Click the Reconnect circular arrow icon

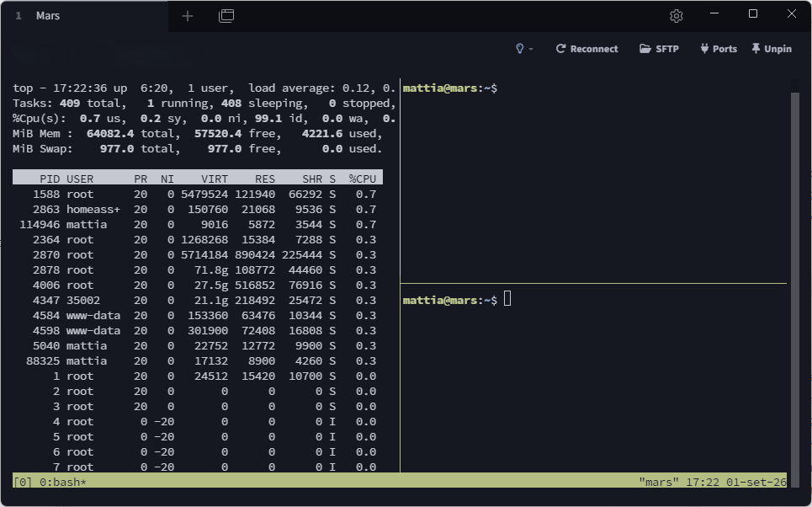[x=560, y=49]
